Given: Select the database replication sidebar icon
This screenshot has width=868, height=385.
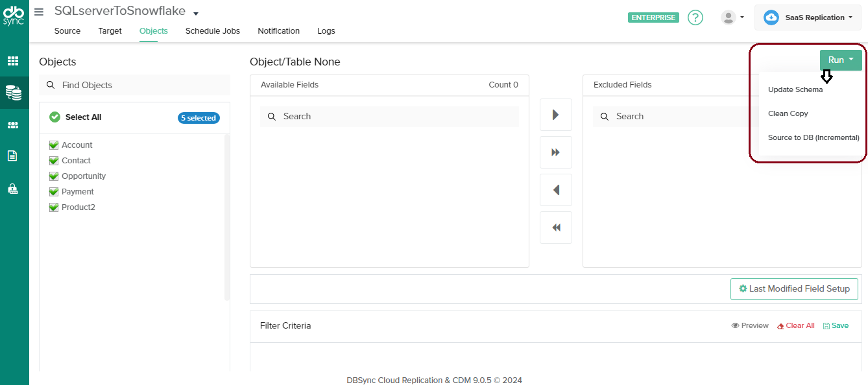Looking at the screenshot, I should (x=14, y=92).
